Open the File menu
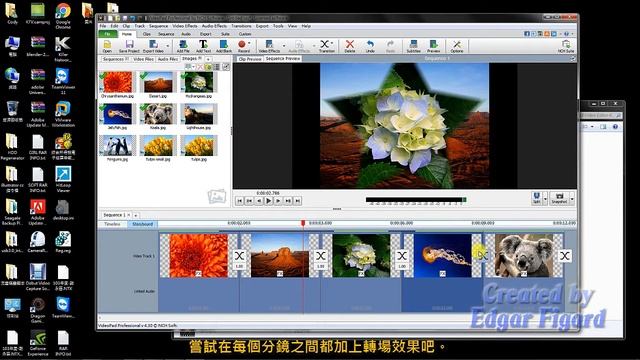Screen dimensions: 640x360 click(x=103, y=26)
